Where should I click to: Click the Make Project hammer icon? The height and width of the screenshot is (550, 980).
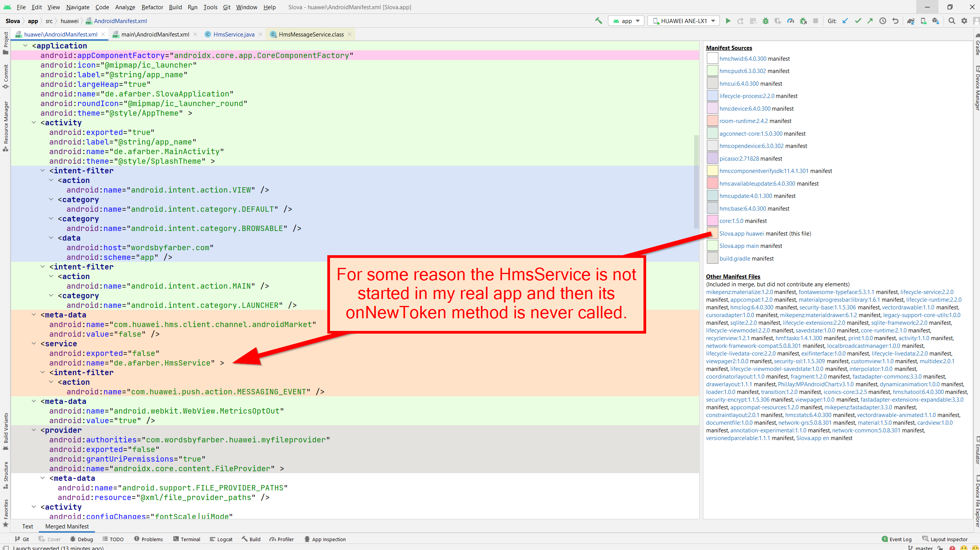[x=599, y=21]
